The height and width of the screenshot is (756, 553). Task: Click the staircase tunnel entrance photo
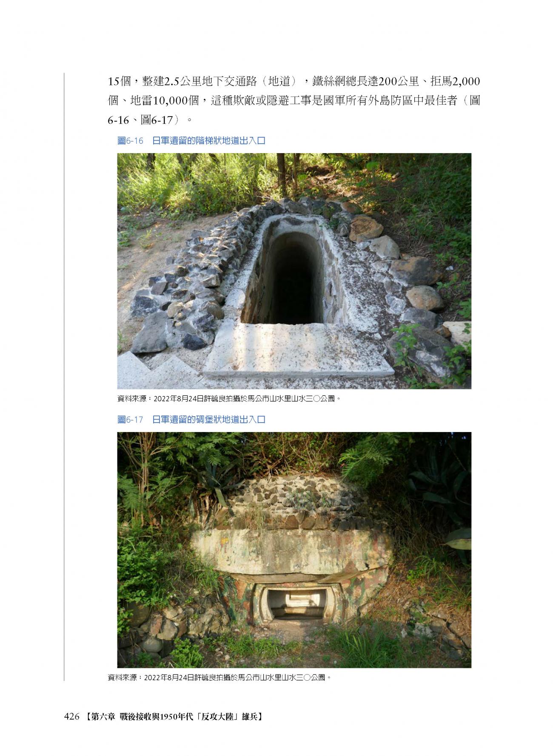(294, 271)
